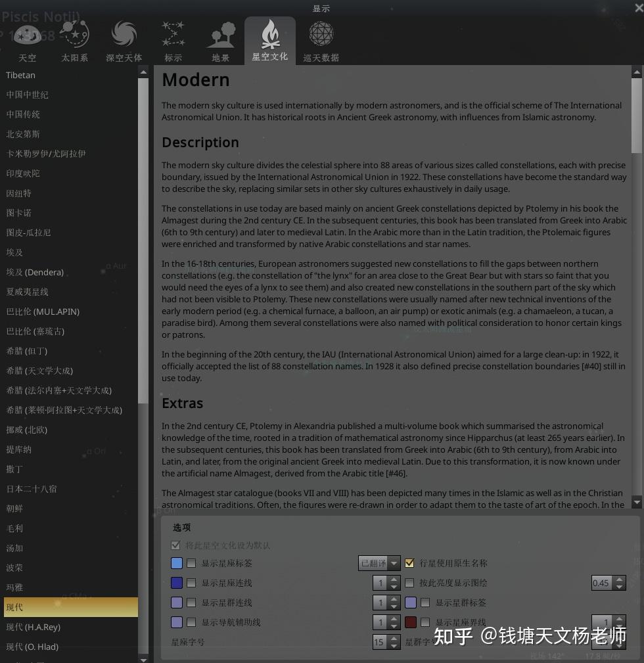The image size is (644, 663).
Task: Pick the 星座连线 line color swatch
Action: coord(177,583)
